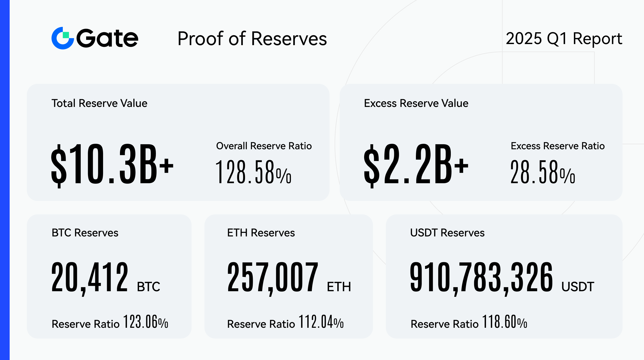Click the 112.04% ETH reserve ratio
Image resolution: width=644 pixels, height=360 pixels.
[321, 322]
